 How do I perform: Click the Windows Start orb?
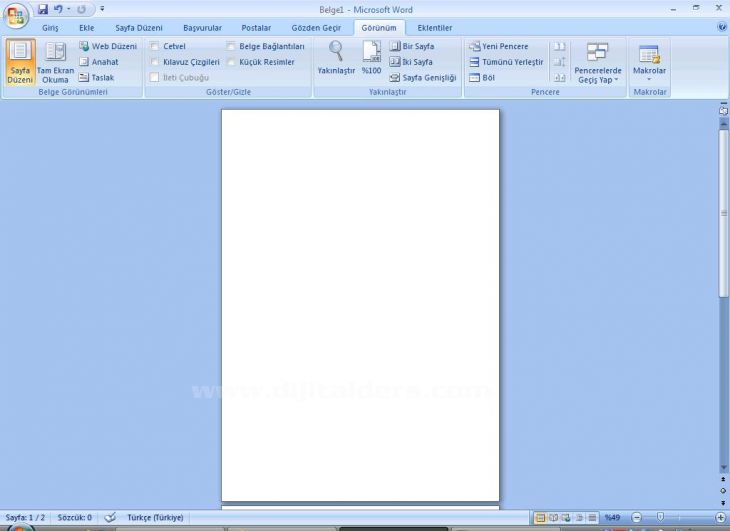pyautogui.click(x=19, y=527)
